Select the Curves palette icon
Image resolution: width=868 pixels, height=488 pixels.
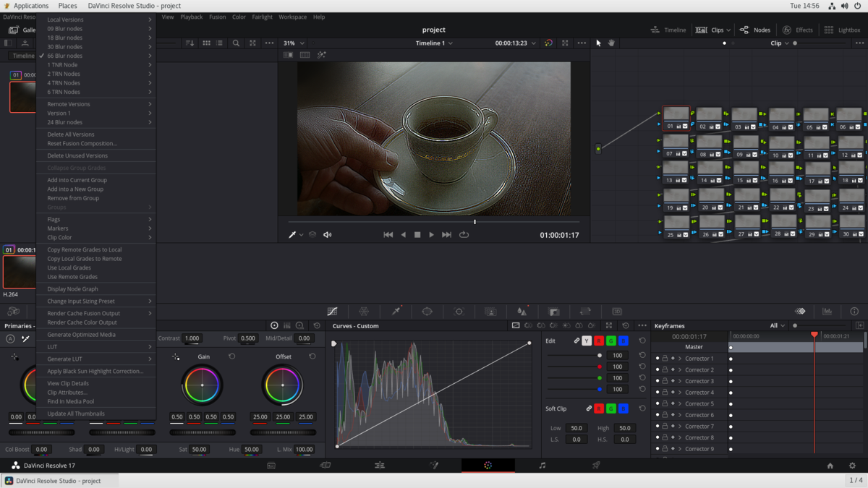(x=332, y=312)
